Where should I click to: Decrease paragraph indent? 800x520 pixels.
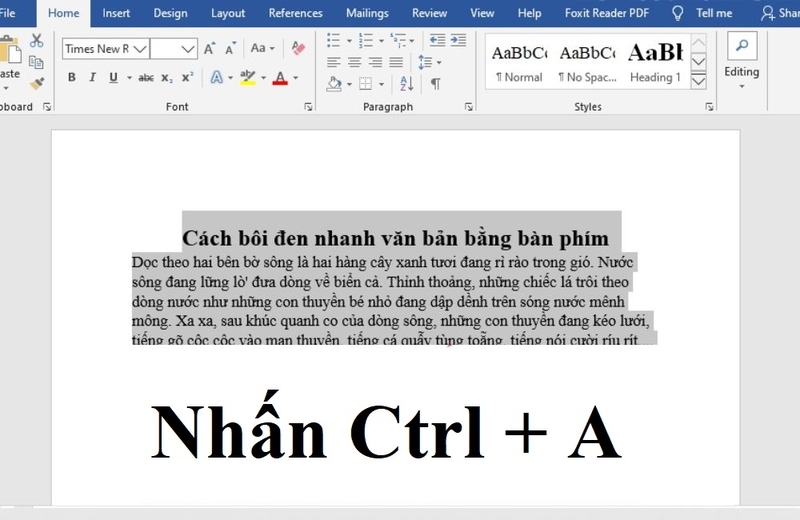tap(437, 40)
